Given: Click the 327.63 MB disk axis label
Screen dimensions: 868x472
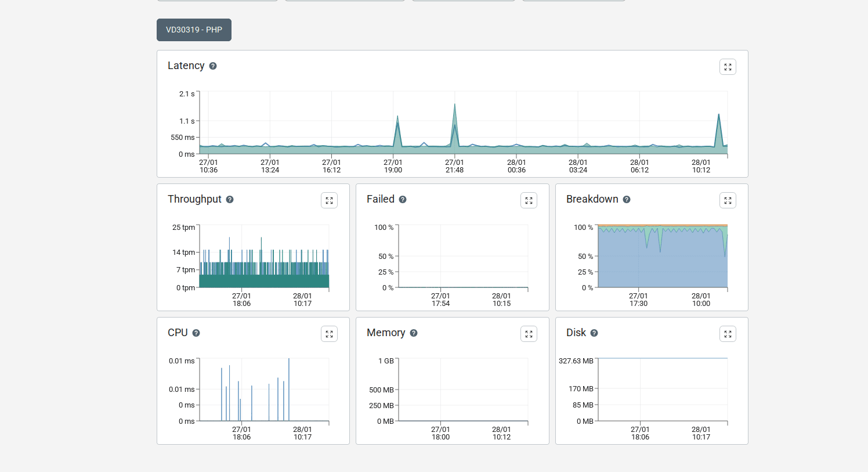Looking at the screenshot, I should click(576, 361).
